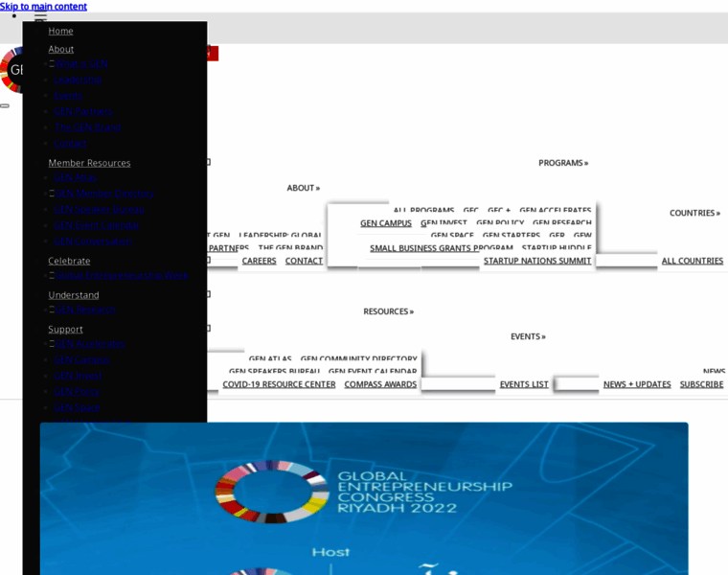Click the GEN circular logo

pyautogui.click(x=11, y=70)
